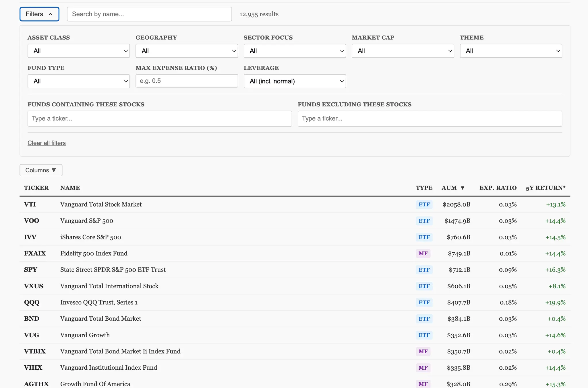Focus the Funds Containing These Stocks field

click(x=160, y=118)
